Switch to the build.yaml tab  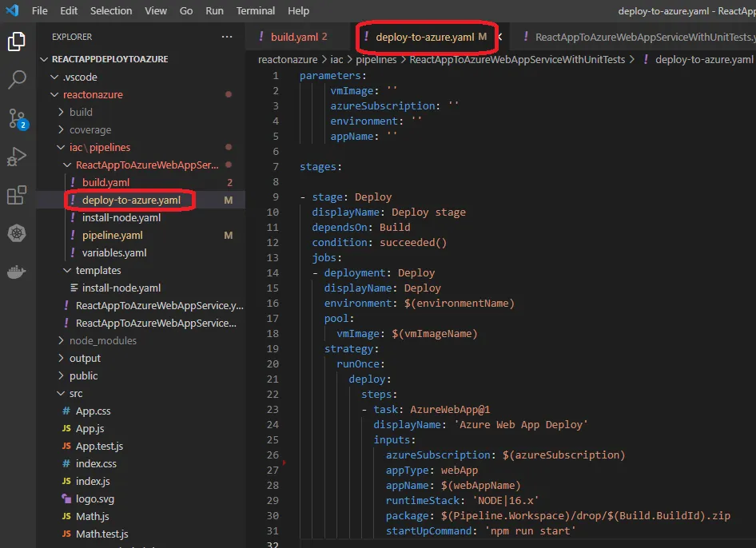(x=294, y=37)
